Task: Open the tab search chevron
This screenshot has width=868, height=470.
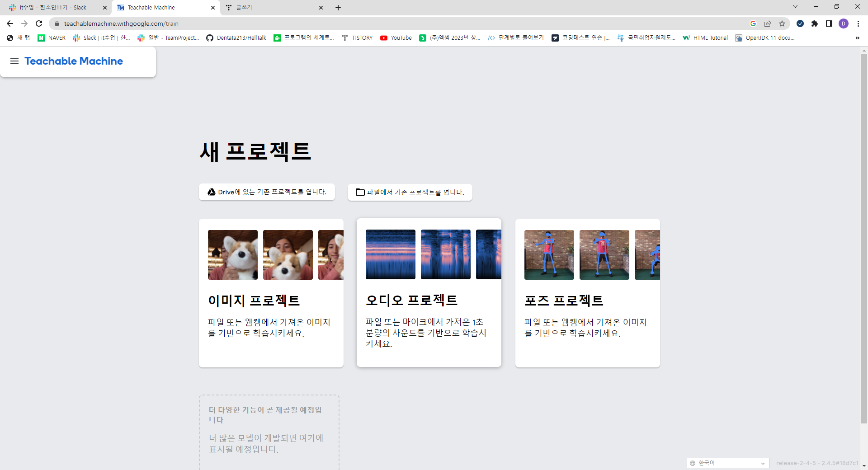Action: [795, 6]
